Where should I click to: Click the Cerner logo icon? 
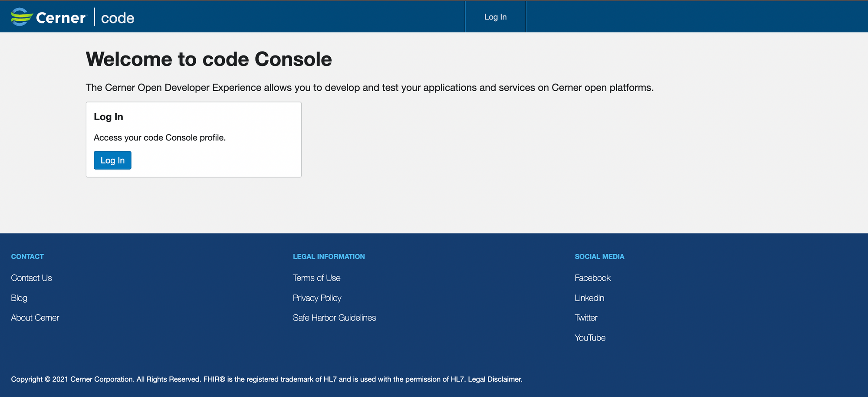(x=22, y=17)
